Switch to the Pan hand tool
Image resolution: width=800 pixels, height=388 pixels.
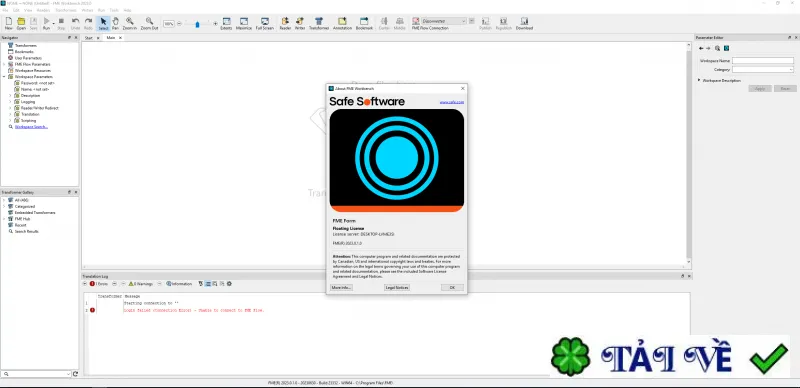click(x=115, y=23)
